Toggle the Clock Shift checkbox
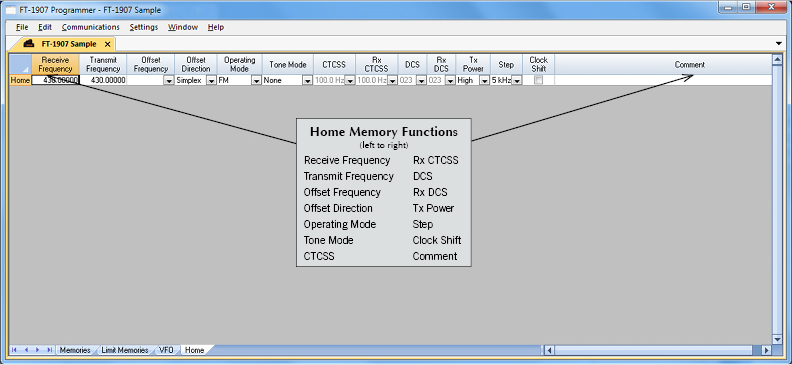This screenshot has height=365, width=792. 538,80
